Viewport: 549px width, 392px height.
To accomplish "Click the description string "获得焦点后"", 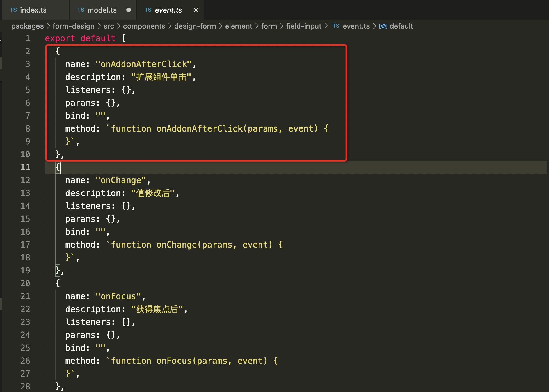I will (x=157, y=309).
